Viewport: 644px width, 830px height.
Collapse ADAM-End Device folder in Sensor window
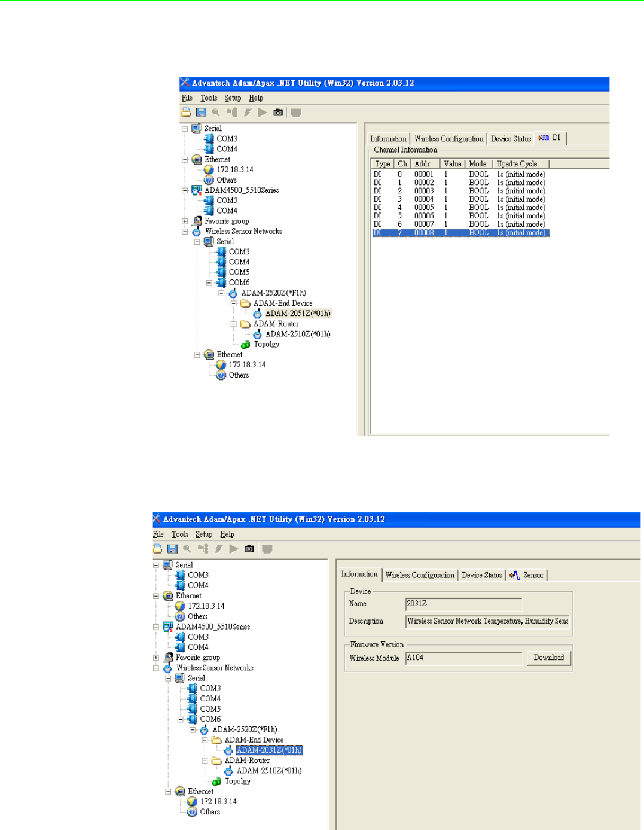pos(205,740)
